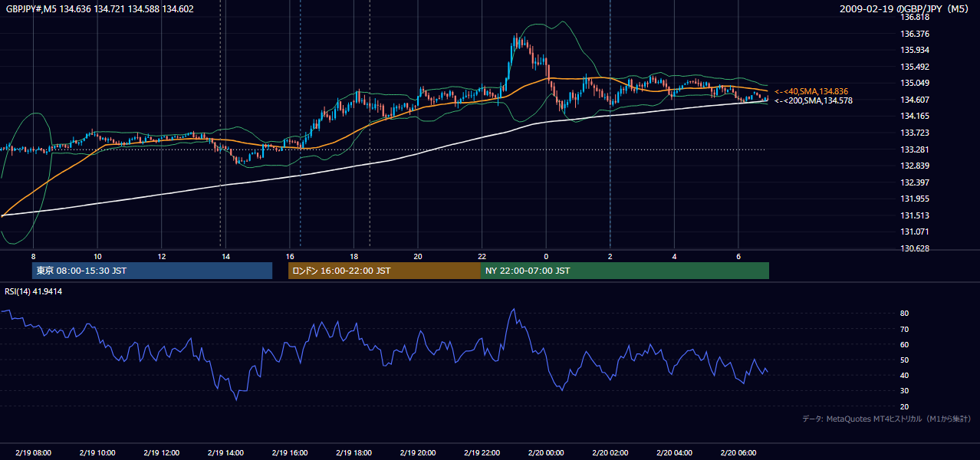Screen dimensions: 980x460
Task: Click the 40 SMA 134.836 label
Action: [x=811, y=91]
